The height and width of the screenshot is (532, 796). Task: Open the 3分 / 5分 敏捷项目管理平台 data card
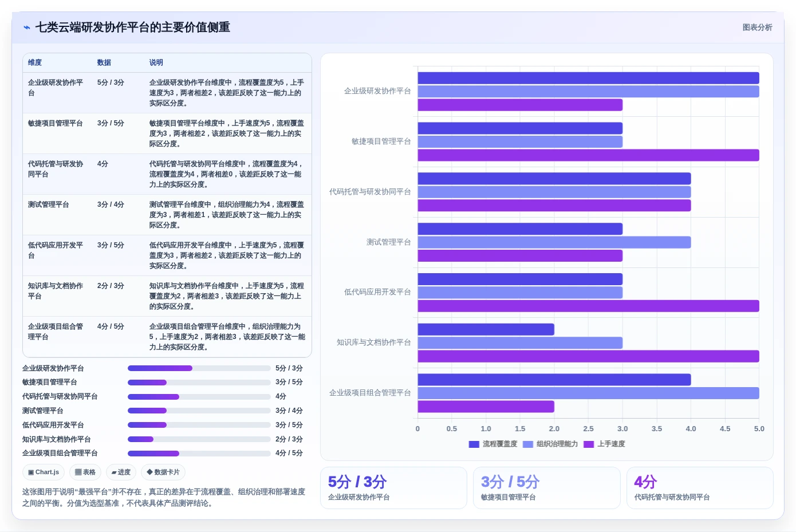click(x=547, y=488)
